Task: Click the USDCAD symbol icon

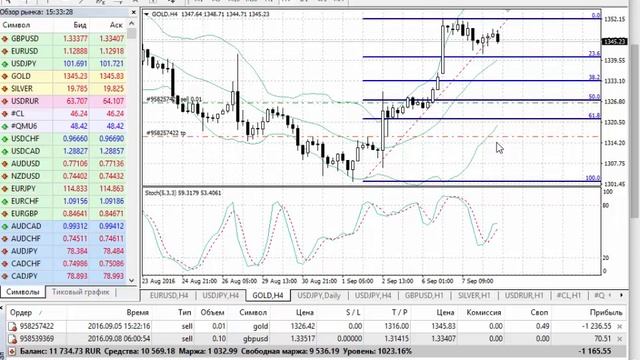Action: (x=5, y=151)
